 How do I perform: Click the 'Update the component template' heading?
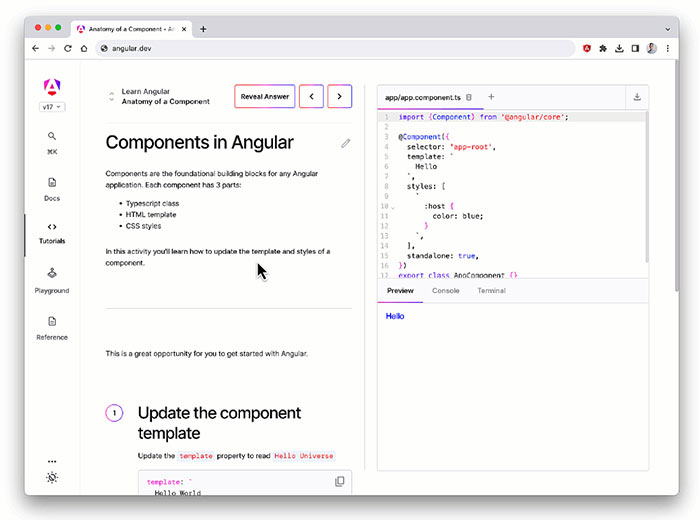pyautogui.click(x=219, y=423)
